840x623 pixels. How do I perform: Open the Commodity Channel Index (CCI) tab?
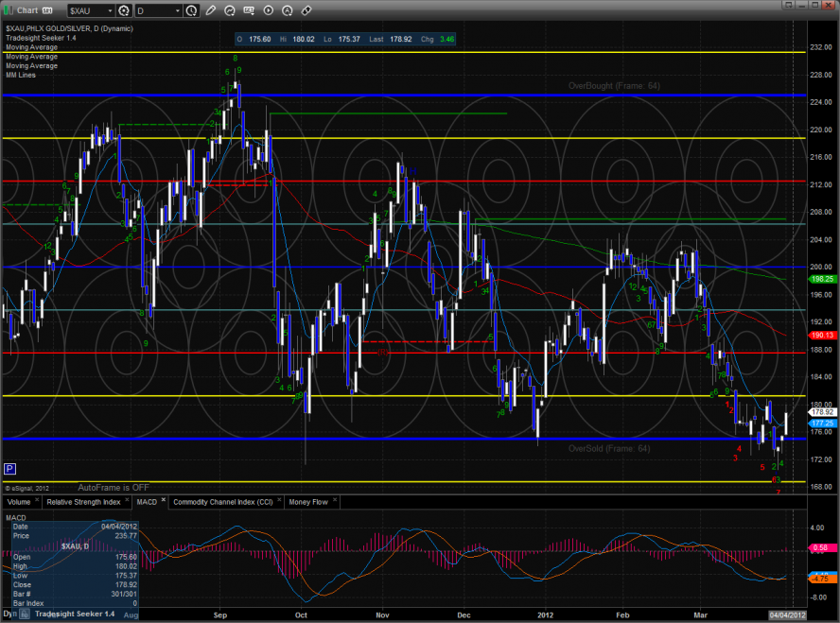pos(224,502)
